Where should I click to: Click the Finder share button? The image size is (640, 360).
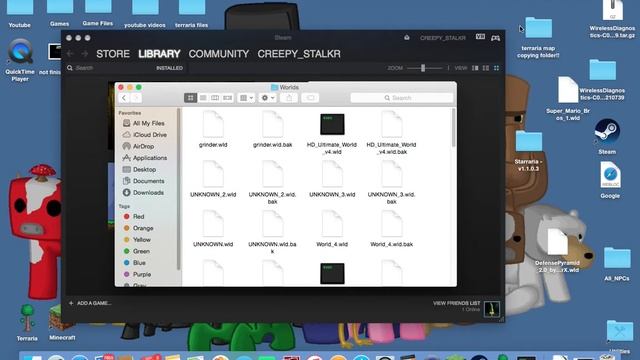click(289, 98)
